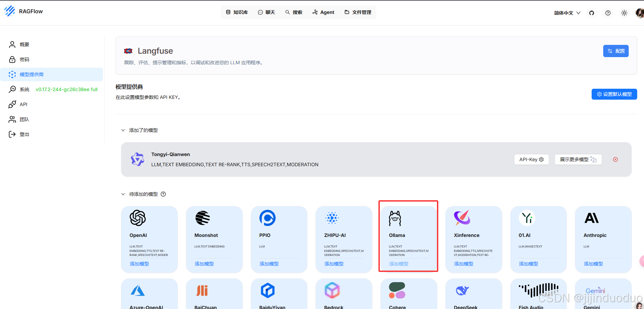Viewport: 644px width, 309px height.
Task: Click 展示更多模型 for Tongyi-Qianwen
Action: [578, 159]
